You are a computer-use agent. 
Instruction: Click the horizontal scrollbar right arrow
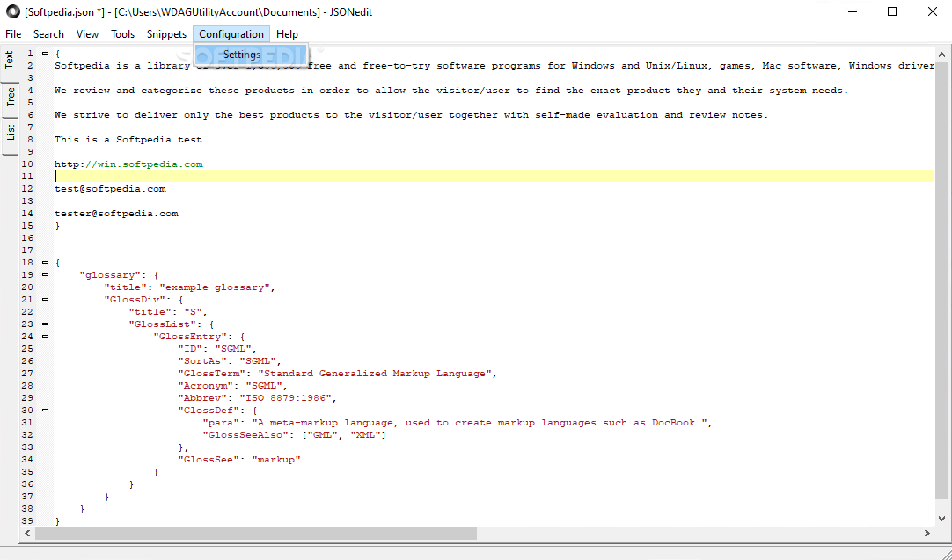click(927, 534)
